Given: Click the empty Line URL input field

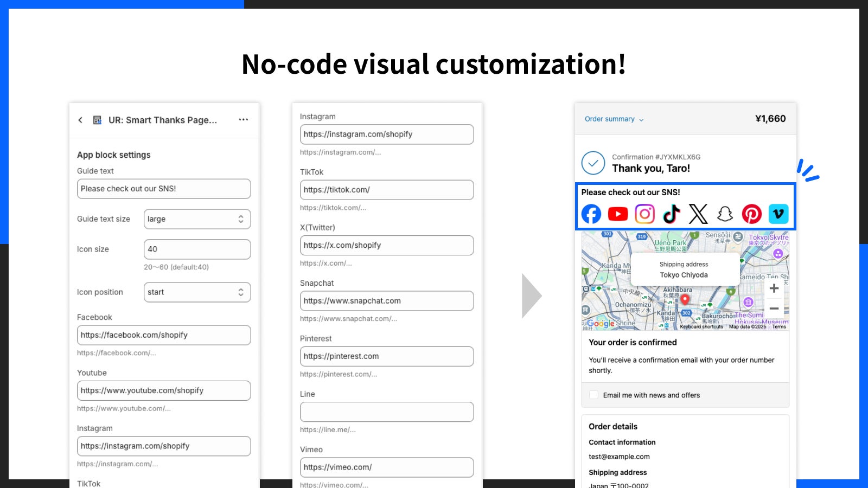Looking at the screenshot, I should pos(387,412).
